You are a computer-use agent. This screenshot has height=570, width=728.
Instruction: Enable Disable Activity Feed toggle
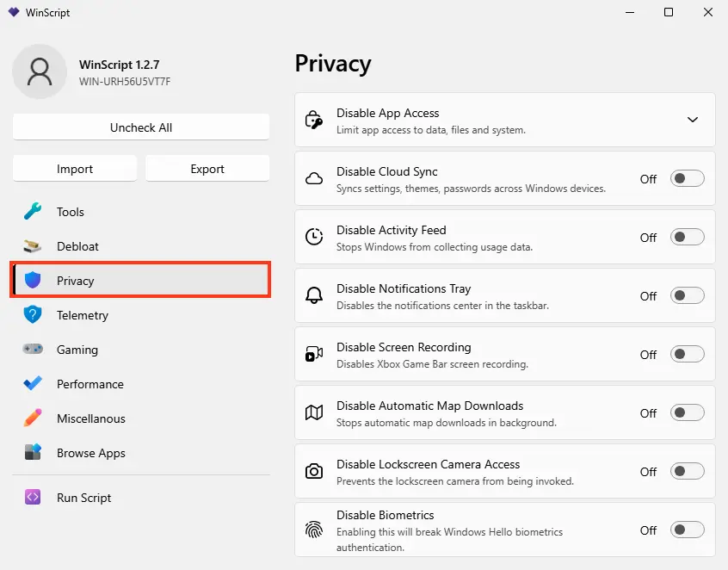pyautogui.click(x=688, y=237)
